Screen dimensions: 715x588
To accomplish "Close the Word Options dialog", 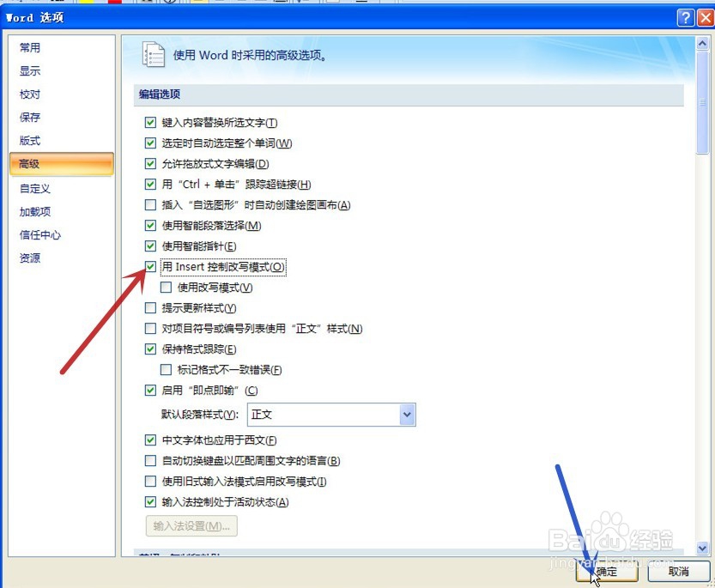I will [x=706, y=18].
